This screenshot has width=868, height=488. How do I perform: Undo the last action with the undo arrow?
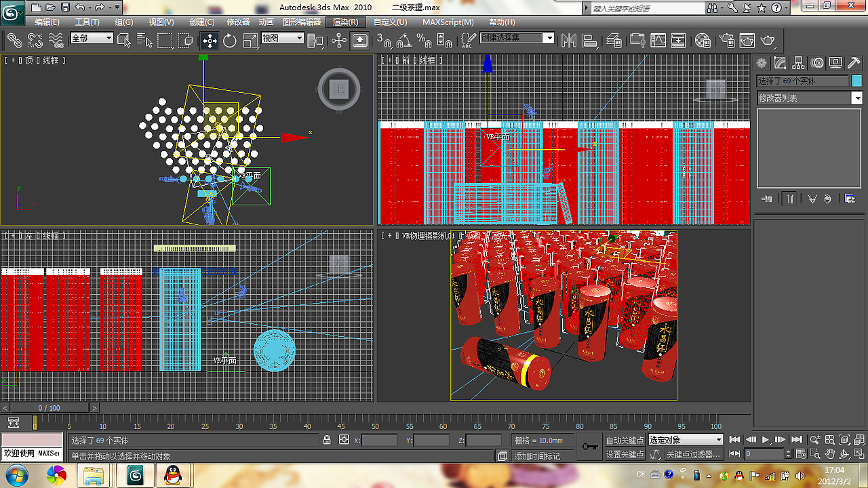pyautogui.click(x=79, y=7)
